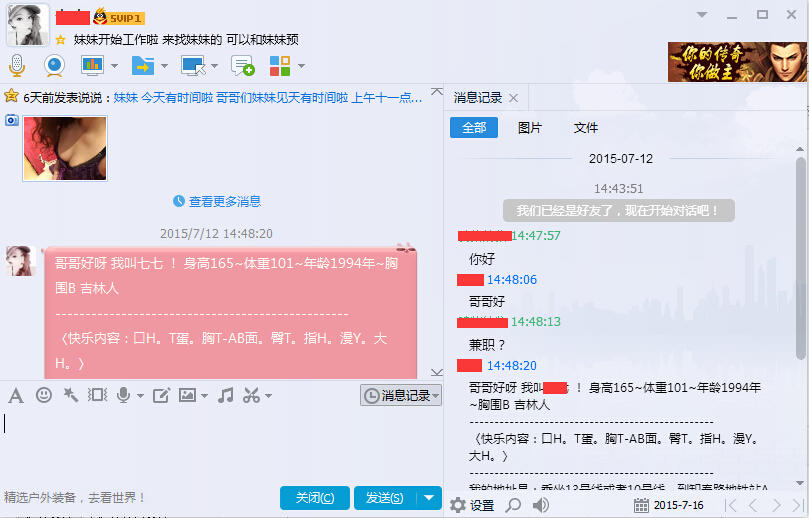Go to previous history page
Screen dimensions: 809x518
[x=753, y=505]
